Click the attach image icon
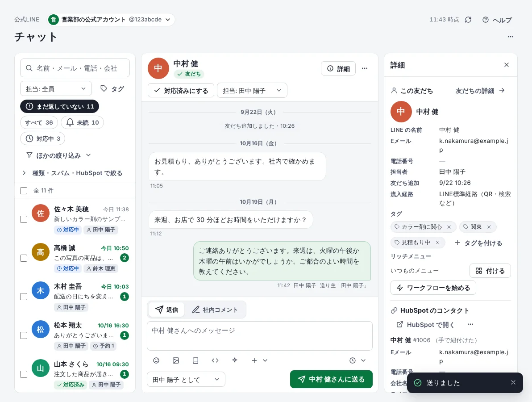This screenshot has height=402, width=532. point(176,360)
